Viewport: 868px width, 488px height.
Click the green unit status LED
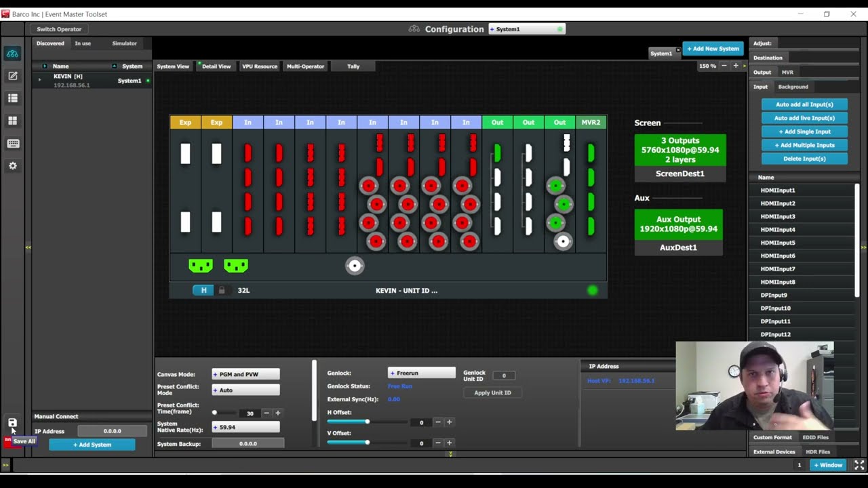(593, 290)
